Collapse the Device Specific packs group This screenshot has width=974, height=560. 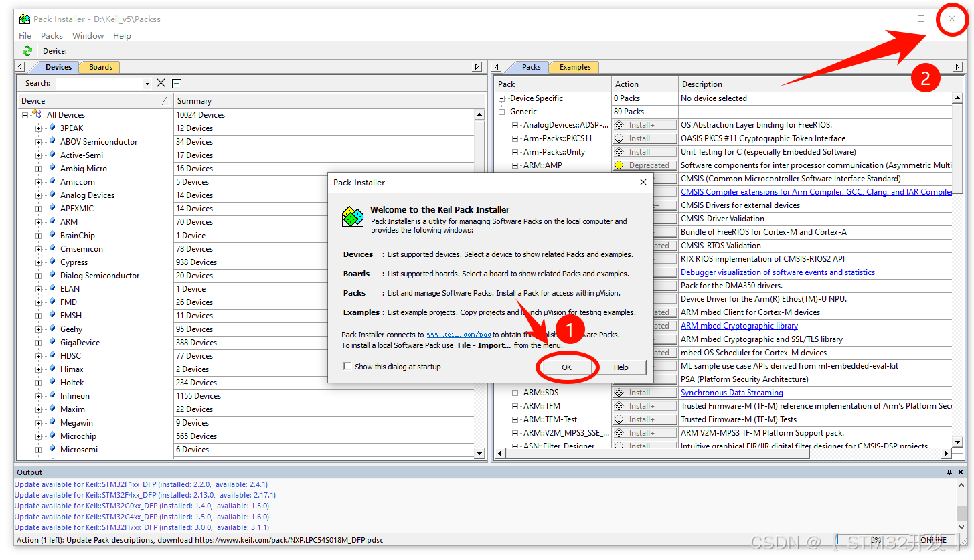pyautogui.click(x=501, y=98)
